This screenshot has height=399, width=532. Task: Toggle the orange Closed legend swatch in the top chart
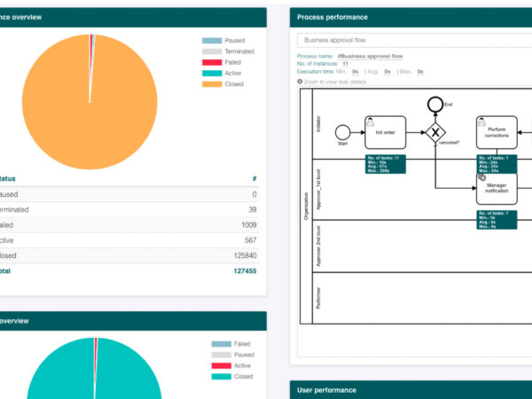pos(212,84)
